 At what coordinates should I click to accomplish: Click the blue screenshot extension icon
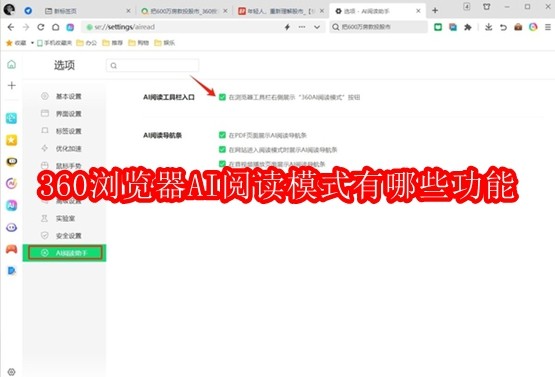453,27
